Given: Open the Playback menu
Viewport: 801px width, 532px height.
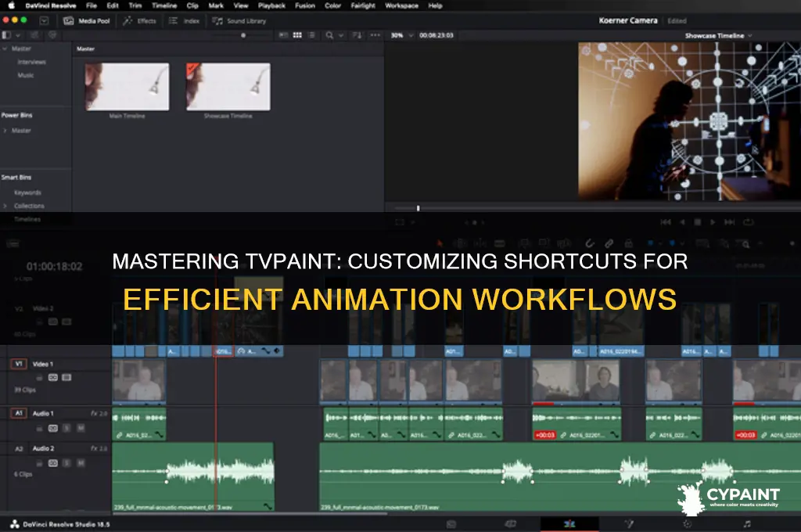Looking at the screenshot, I should [271, 5].
